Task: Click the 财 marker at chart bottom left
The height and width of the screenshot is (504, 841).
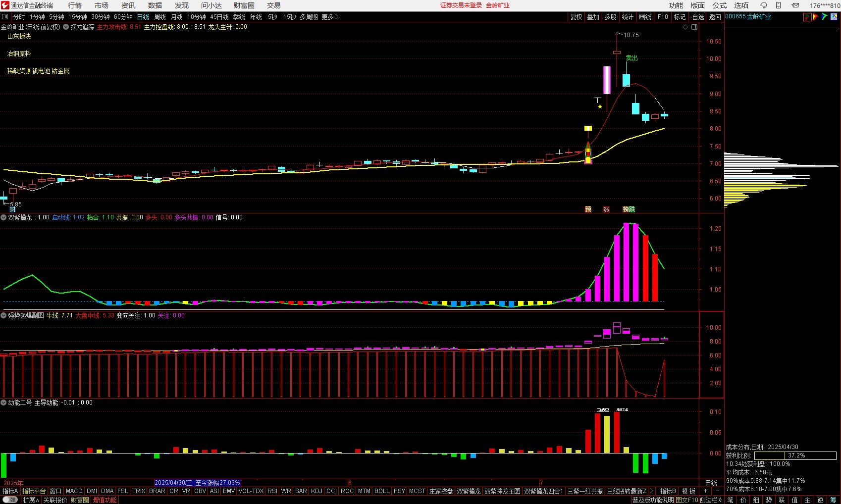Action: tap(12, 209)
